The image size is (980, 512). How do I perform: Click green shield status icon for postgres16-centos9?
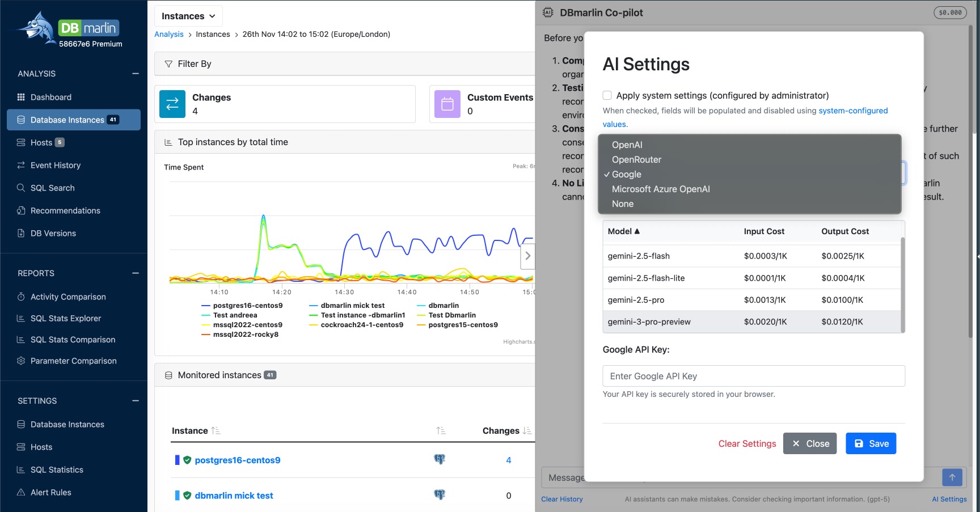pos(187,460)
